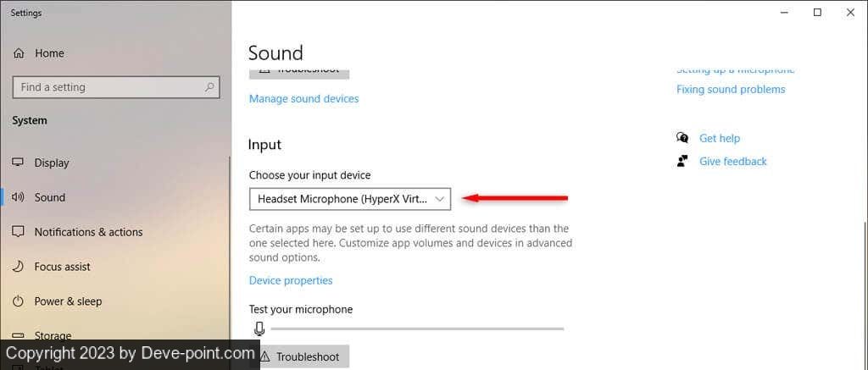Click the microphone icon under Test
This screenshot has height=370, width=868.
point(259,329)
